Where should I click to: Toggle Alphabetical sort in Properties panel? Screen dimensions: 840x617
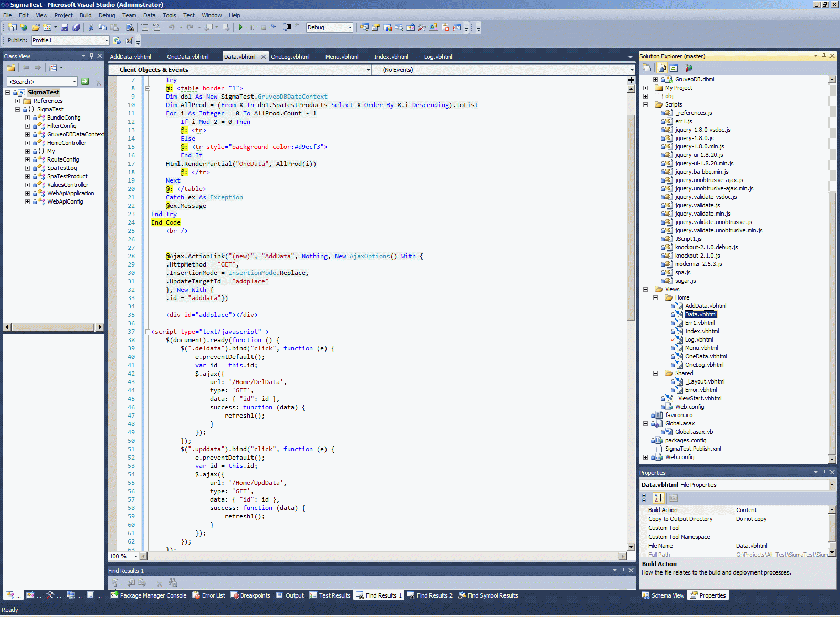(x=658, y=498)
